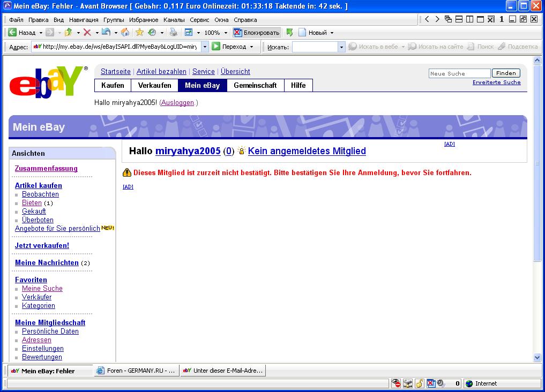Click the Artikel bezahlen link
Screen dimensions: 545x392
161,71
